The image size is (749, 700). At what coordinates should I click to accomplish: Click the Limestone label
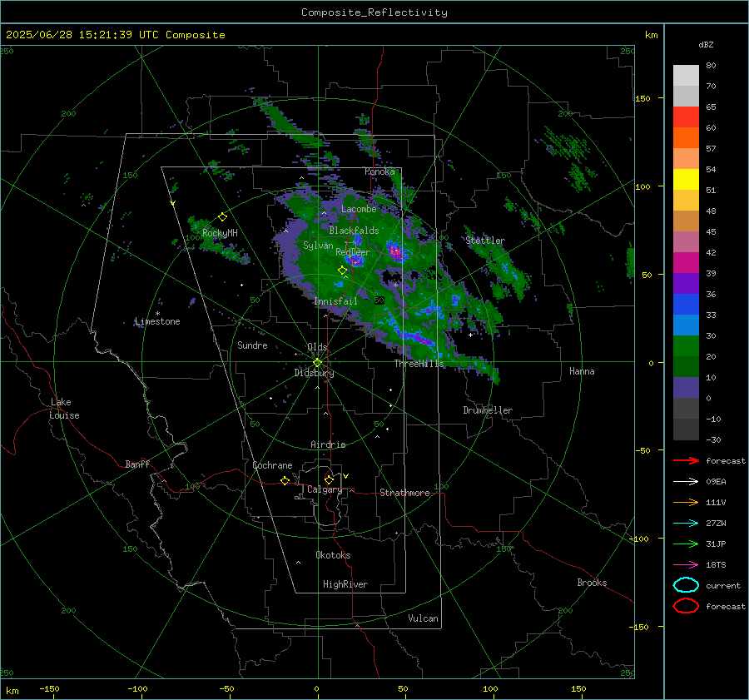[x=157, y=321]
